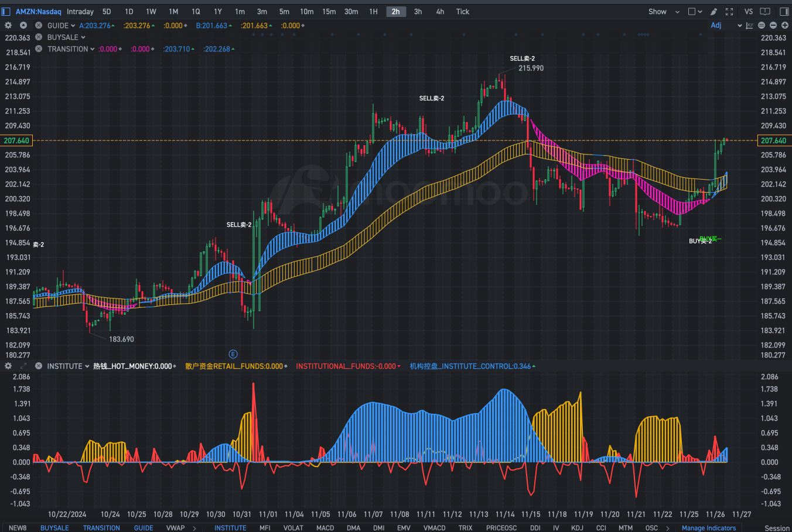The height and width of the screenshot is (532, 792).
Task: Open INSTITUTE panel settings gear
Action: 8,366
